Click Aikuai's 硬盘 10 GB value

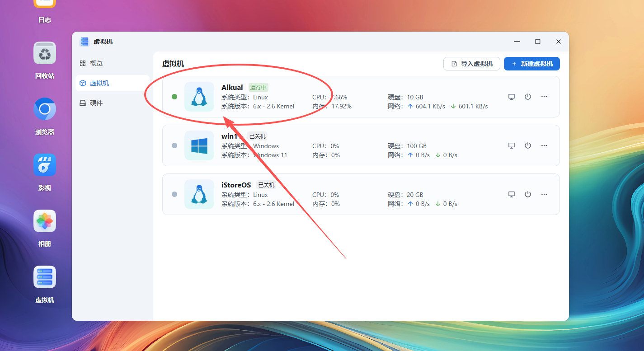point(415,97)
